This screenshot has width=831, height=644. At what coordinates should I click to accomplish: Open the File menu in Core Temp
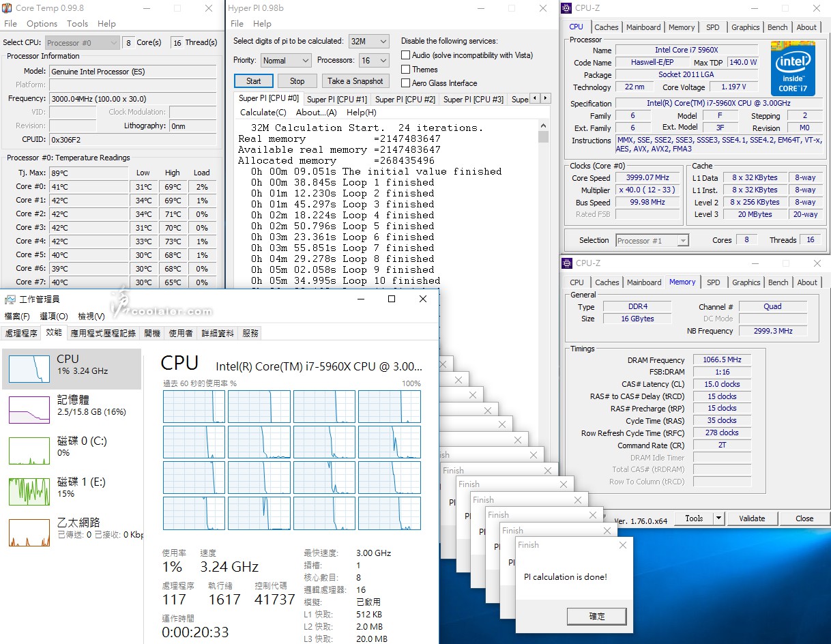[10, 23]
